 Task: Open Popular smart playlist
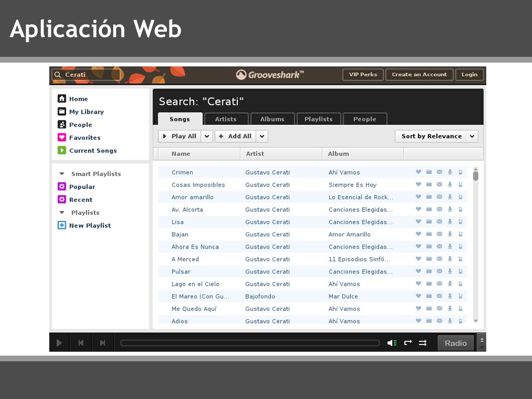pos(76,187)
